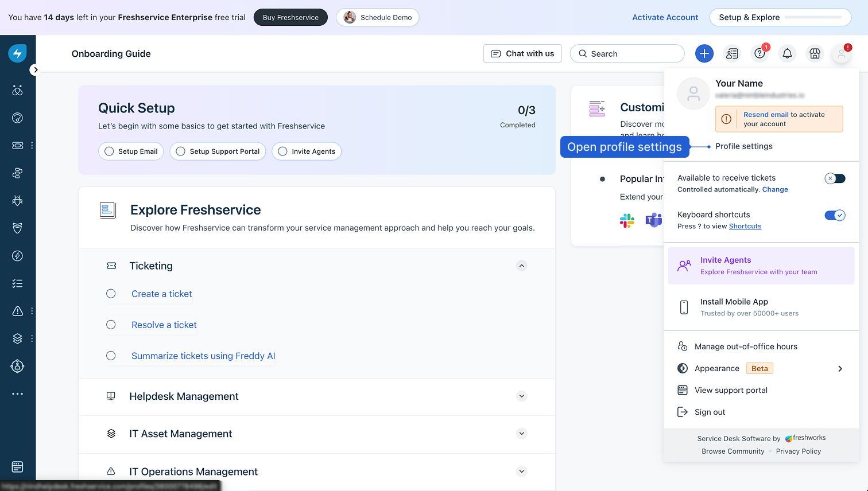
Task: Select Invite Agents in the profile menu
Action: 761,266
